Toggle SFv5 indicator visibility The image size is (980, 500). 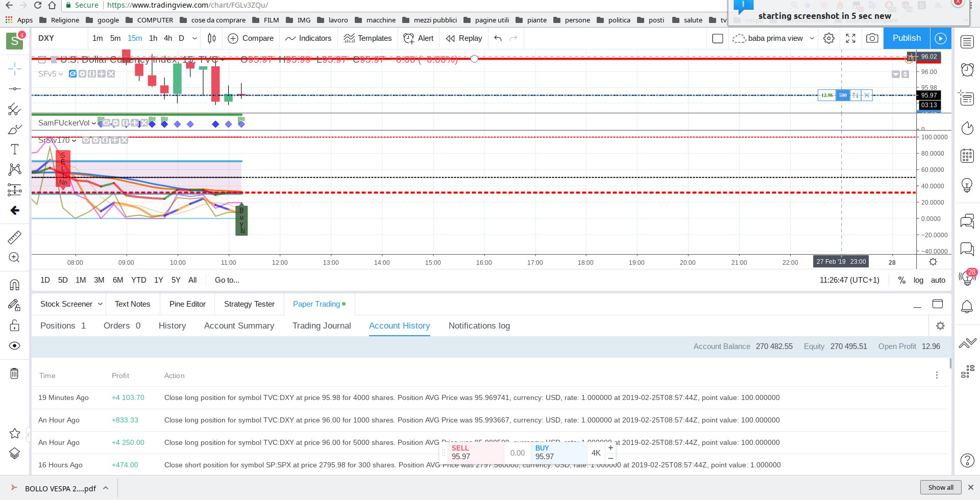pyautogui.click(x=72, y=74)
